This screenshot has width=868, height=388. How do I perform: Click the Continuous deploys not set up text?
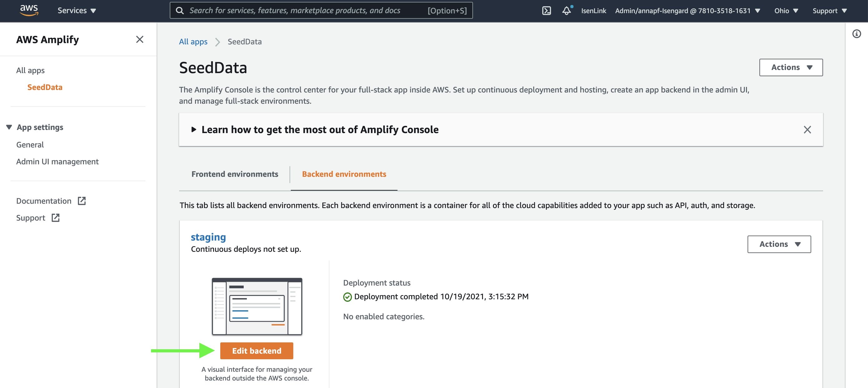pos(246,249)
